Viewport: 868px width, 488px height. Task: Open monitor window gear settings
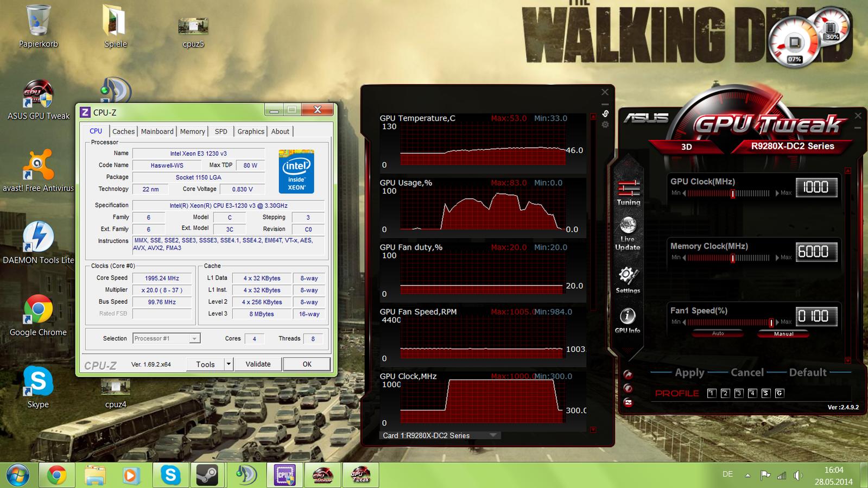[x=605, y=125]
